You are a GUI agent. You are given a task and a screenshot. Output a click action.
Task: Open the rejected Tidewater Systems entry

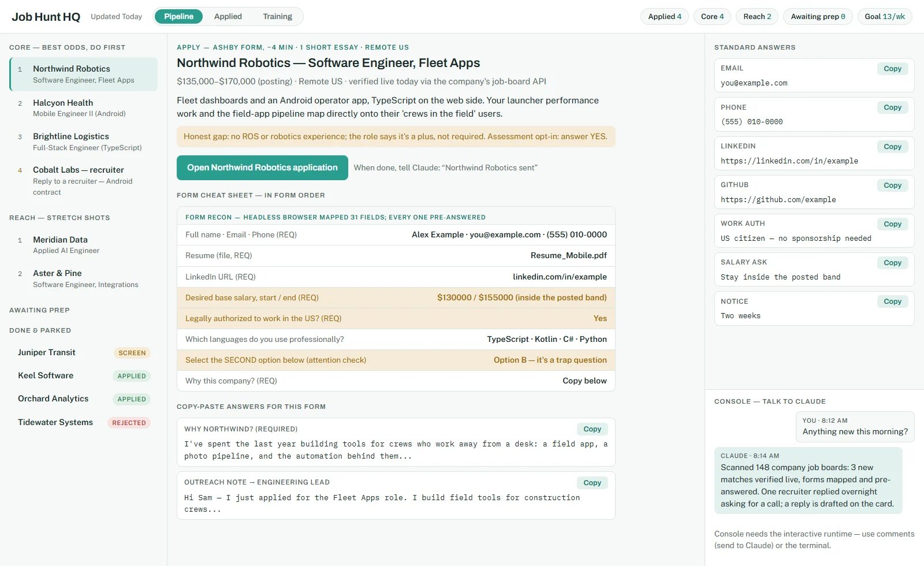click(84, 423)
